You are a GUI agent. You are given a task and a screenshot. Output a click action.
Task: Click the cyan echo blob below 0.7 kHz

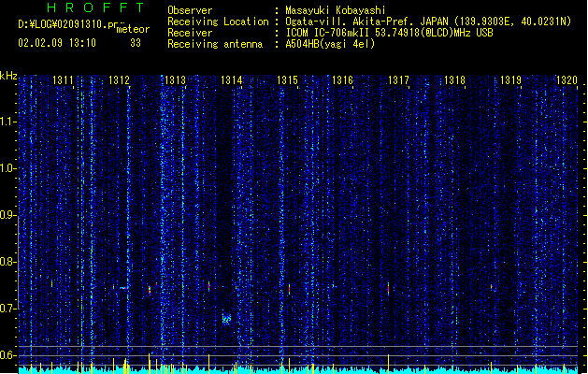tap(226, 319)
